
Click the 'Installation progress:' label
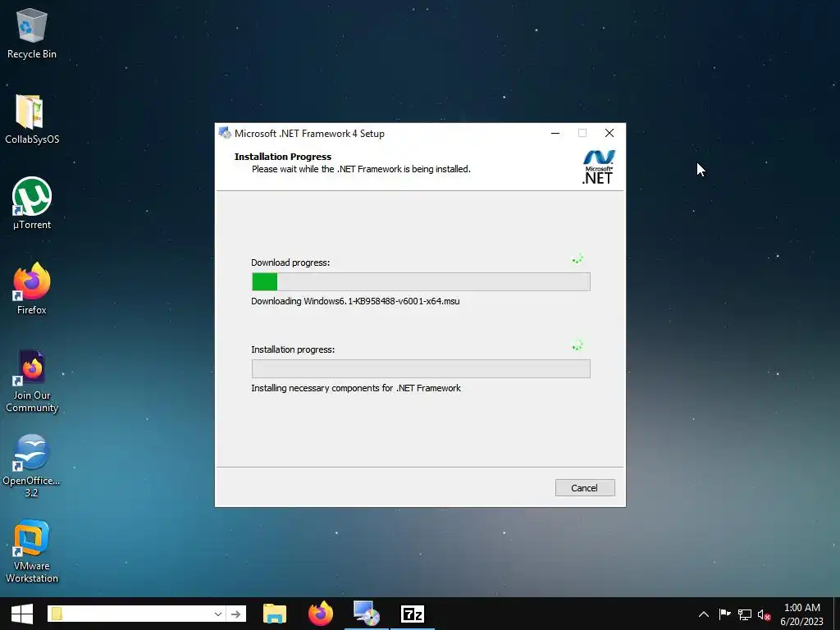coord(293,349)
